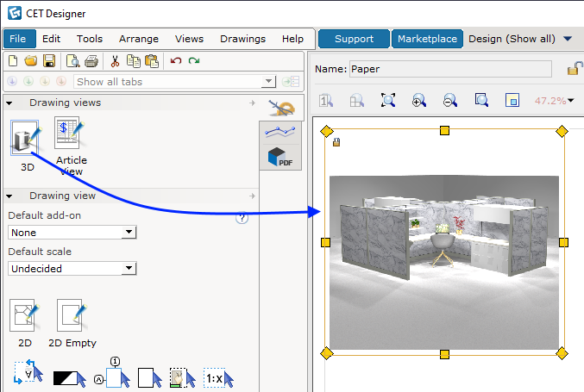This screenshot has height=392, width=584.
Task: Click the rotate view selection tool
Action: (28, 372)
